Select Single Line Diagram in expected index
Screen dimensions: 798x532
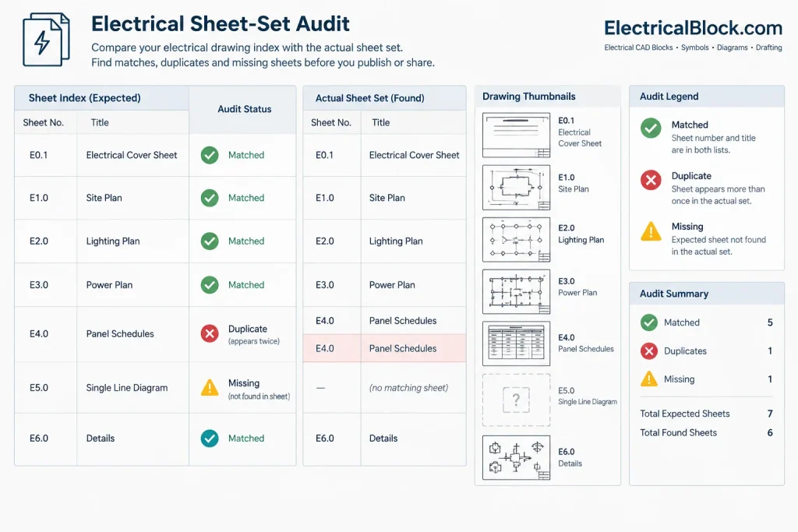coord(127,388)
